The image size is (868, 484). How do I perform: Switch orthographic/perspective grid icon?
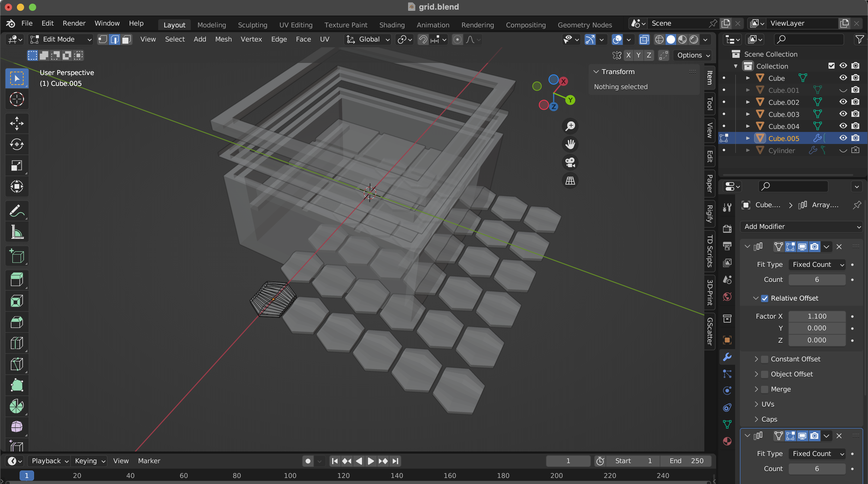570,180
